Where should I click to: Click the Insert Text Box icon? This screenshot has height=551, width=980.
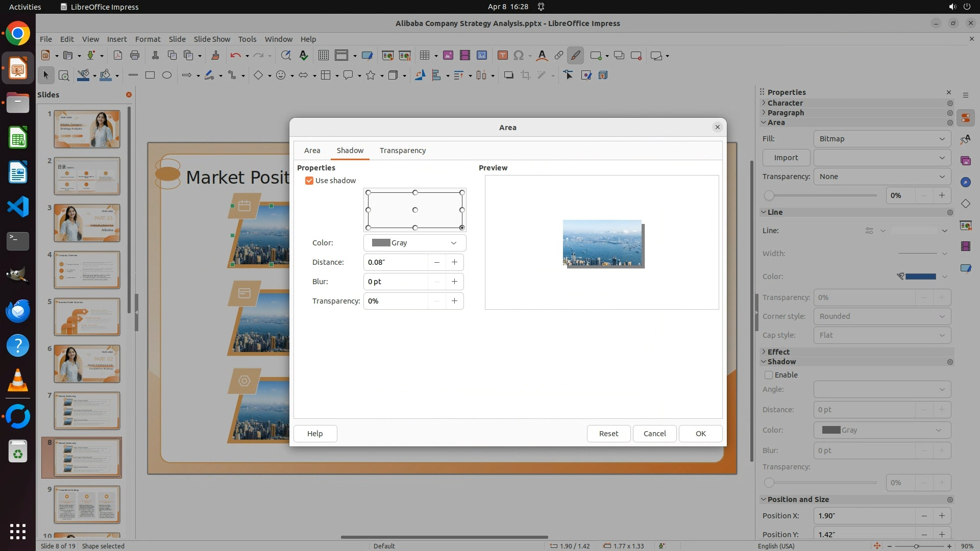point(502,56)
